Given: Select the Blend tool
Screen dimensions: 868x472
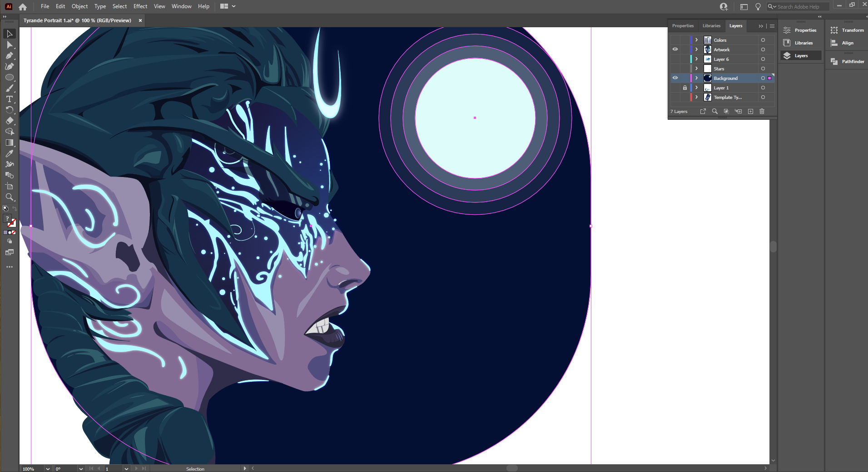Looking at the screenshot, I should coord(9,175).
